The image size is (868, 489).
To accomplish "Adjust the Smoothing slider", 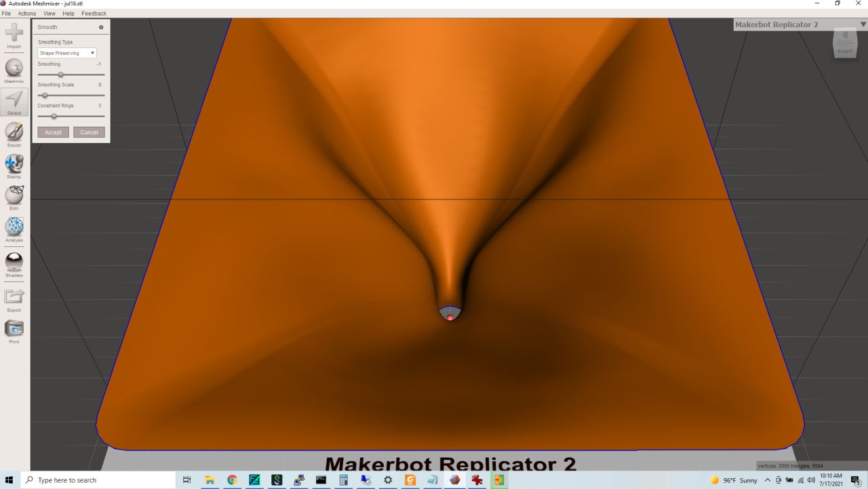I will pyautogui.click(x=71, y=75).
